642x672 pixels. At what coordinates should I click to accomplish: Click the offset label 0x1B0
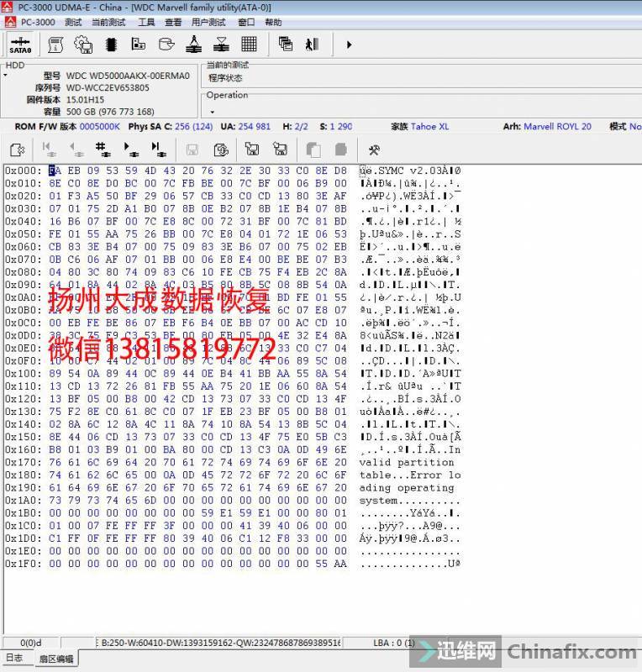point(24,513)
